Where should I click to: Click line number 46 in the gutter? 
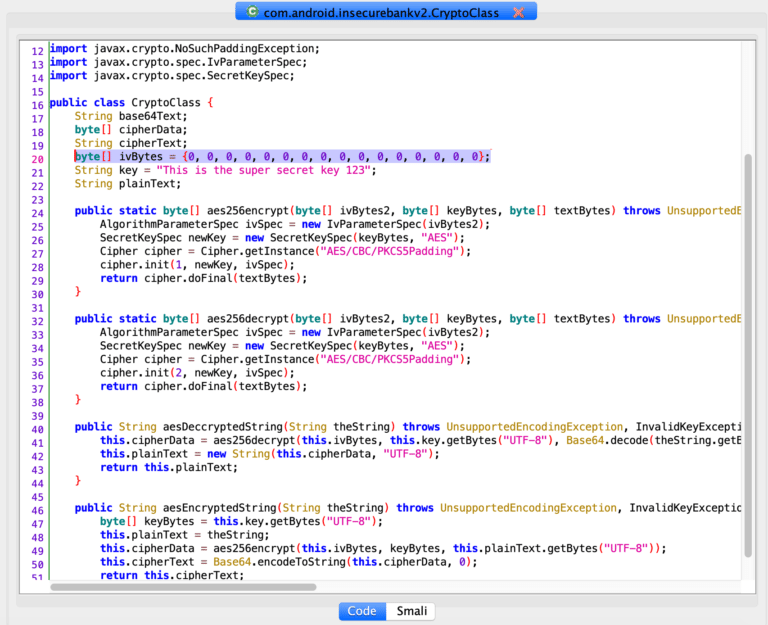pos(38,511)
